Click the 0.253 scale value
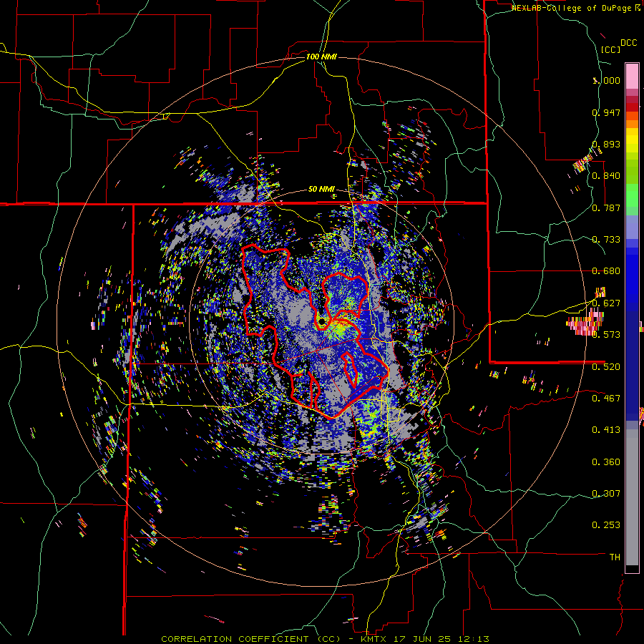The height and width of the screenshot is (644, 644). 606,525
